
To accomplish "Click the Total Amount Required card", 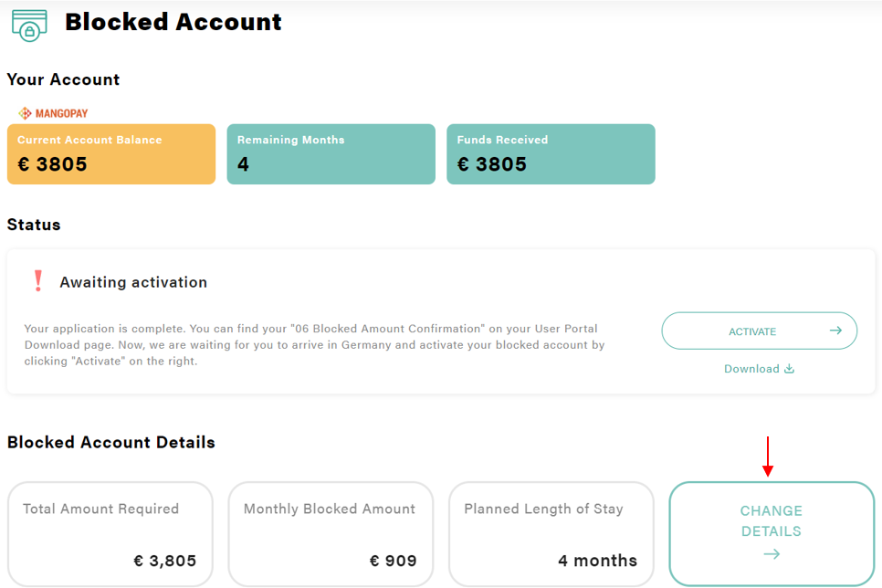I will pos(110,534).
